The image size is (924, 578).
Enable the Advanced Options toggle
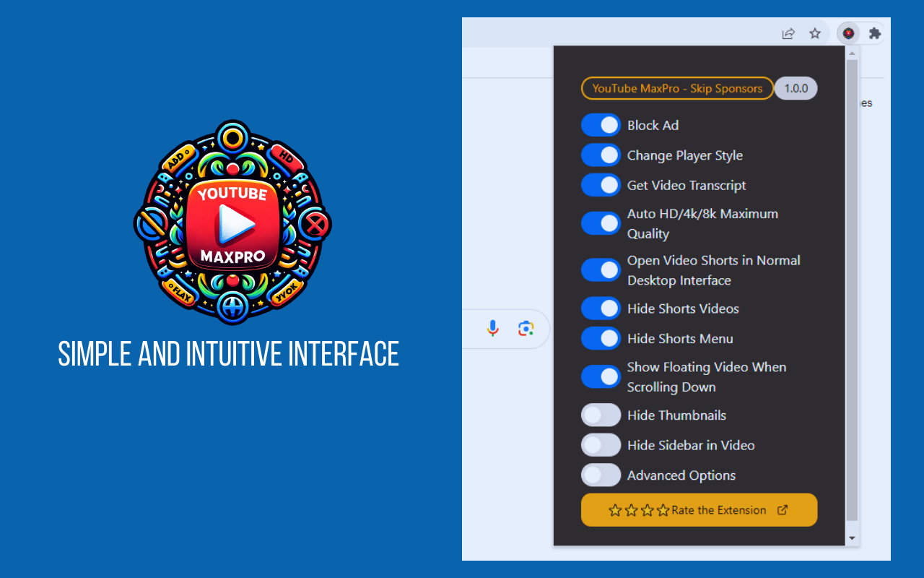point(601,475)
